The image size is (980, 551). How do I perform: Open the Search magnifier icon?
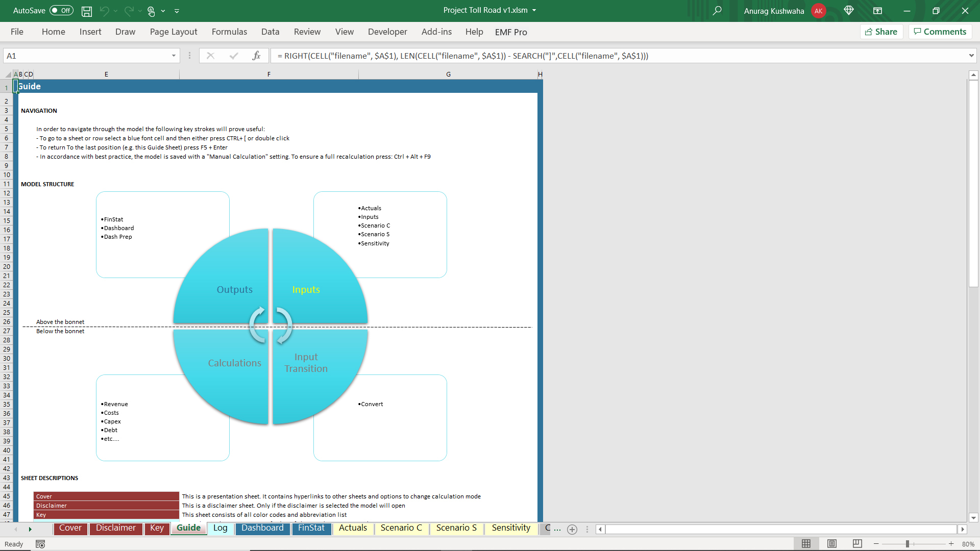click(717, 11)
